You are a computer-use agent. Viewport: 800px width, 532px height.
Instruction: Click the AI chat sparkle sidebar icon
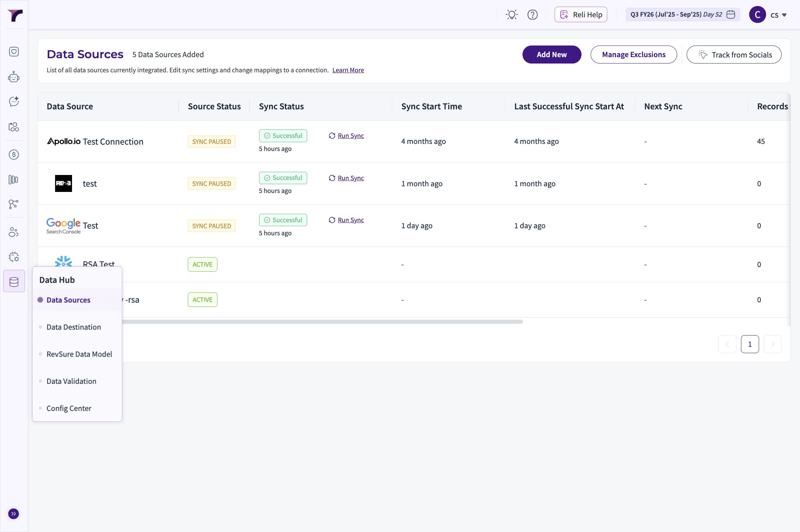[14, 102]
